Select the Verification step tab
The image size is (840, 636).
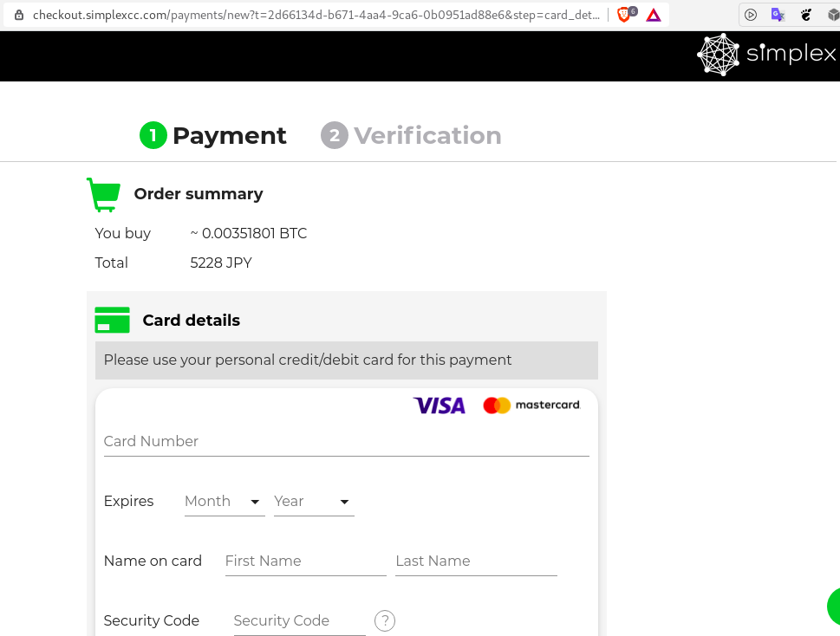tap(412, 135)
